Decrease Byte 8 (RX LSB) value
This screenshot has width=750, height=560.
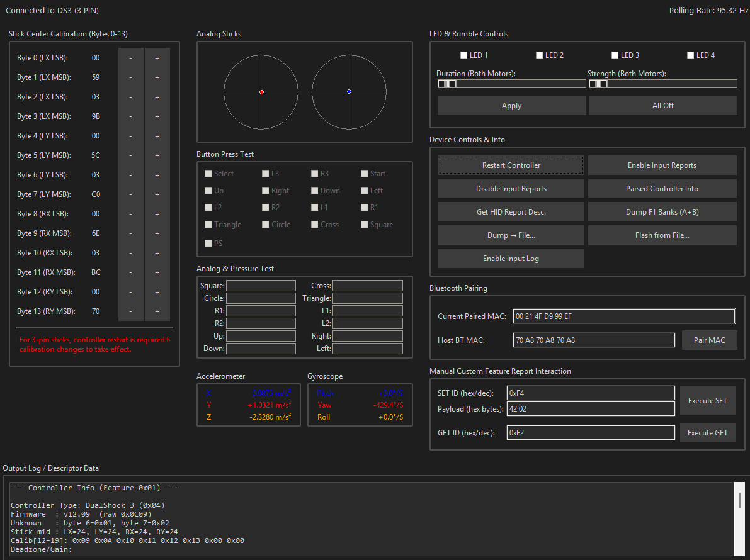130,214
